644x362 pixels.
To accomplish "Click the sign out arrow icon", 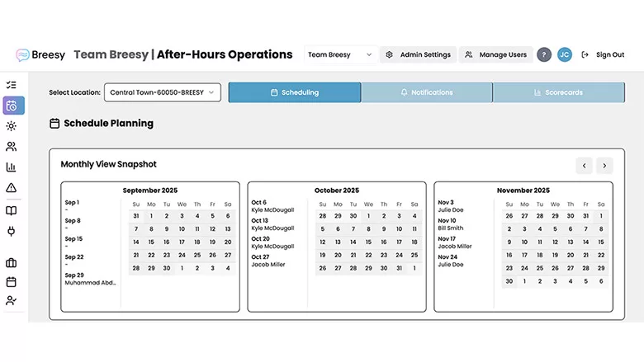I will pos(585,54).
